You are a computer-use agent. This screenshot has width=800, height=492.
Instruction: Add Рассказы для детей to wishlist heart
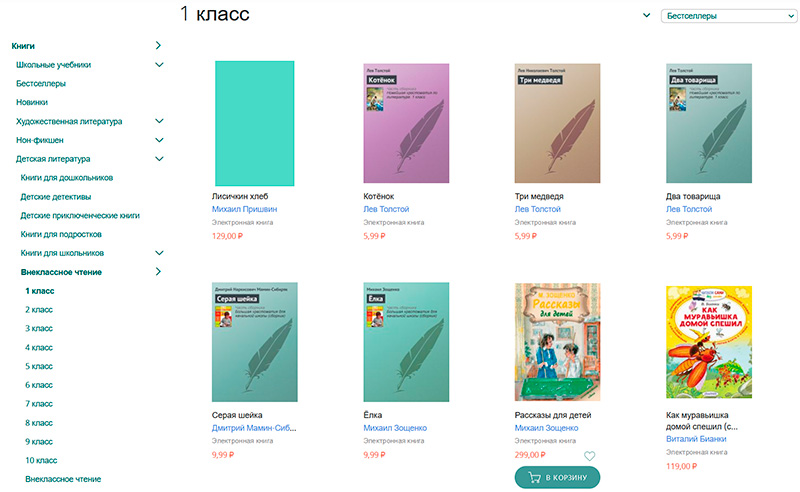point(589,457)
